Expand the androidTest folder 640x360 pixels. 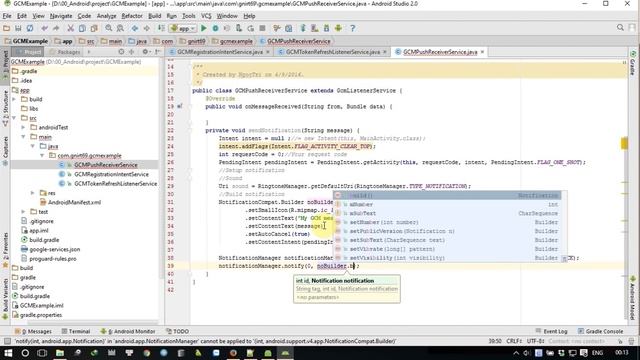coord(24,127)
